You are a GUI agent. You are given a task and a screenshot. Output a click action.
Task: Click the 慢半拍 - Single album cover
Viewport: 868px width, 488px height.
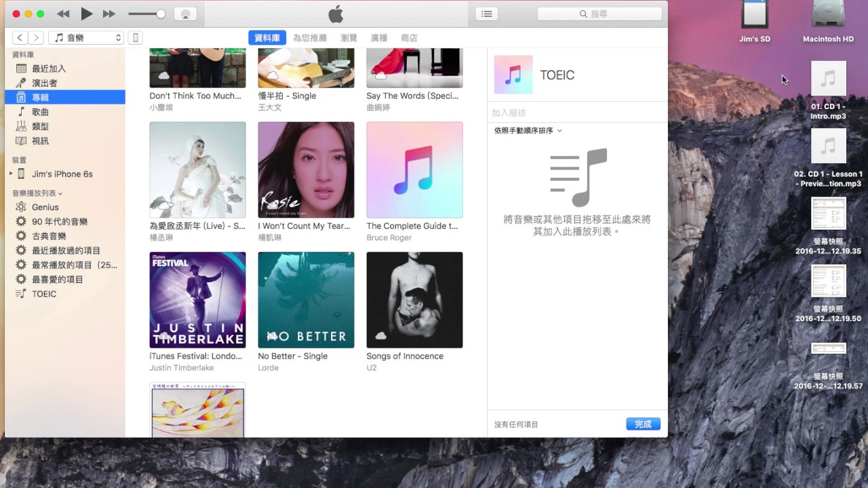click(306, 68)
